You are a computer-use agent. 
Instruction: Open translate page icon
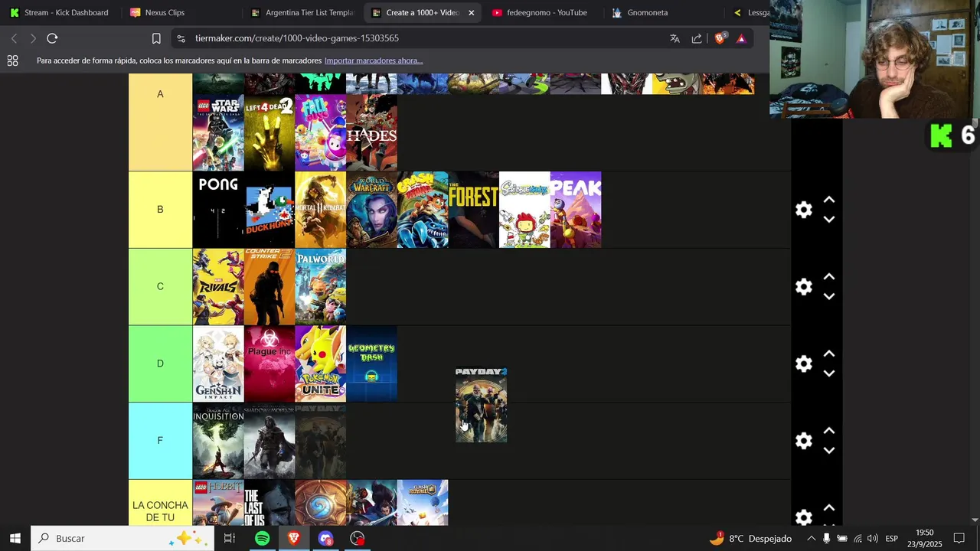(x=675, y=38)
